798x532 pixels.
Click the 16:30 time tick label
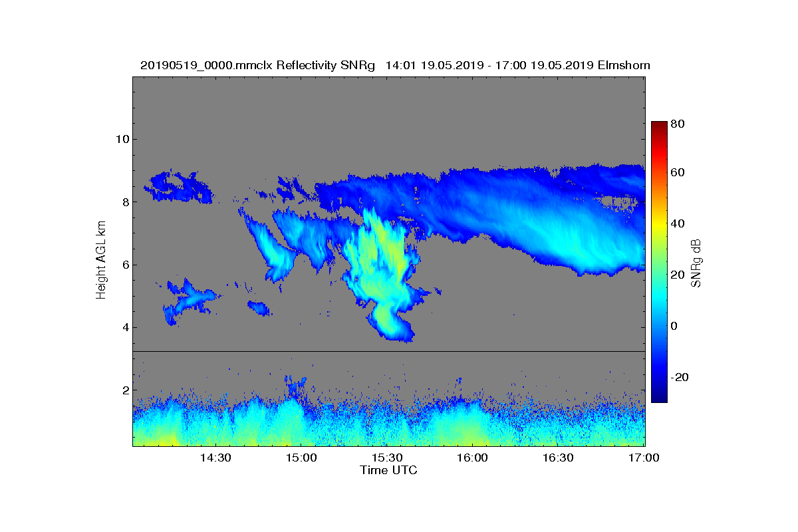[x=558, y=458]
